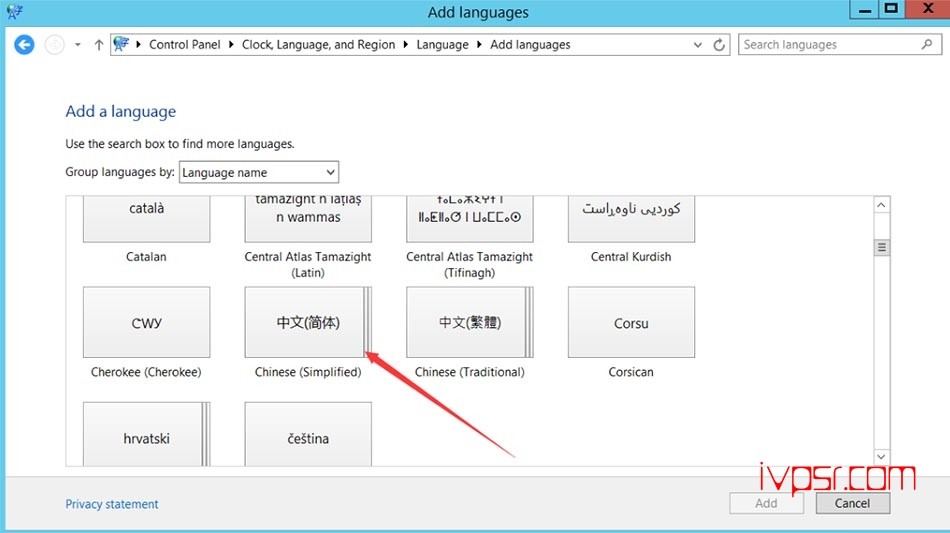
Task: Choose the Chinese (Traditional) tile
Action: [470, 322]
